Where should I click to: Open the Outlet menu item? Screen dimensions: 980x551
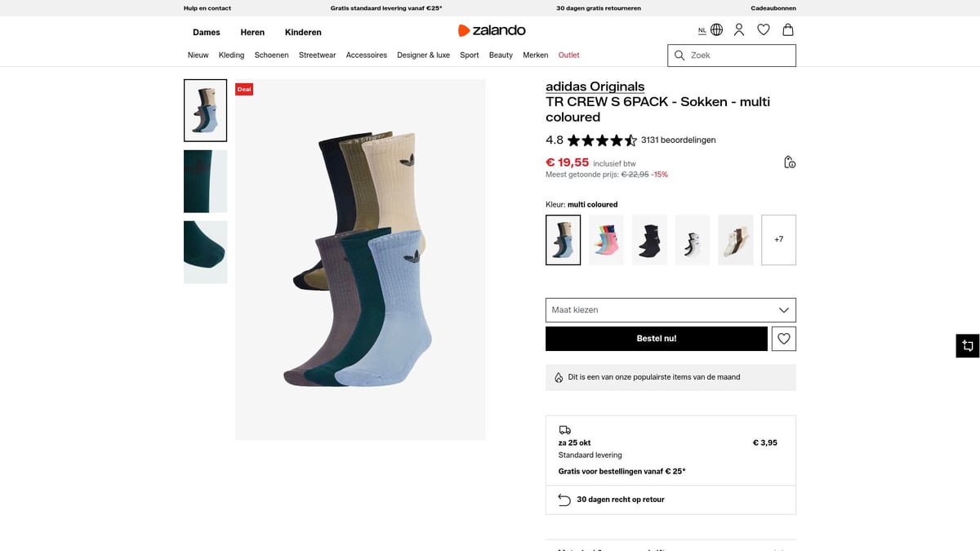[568, 56]
